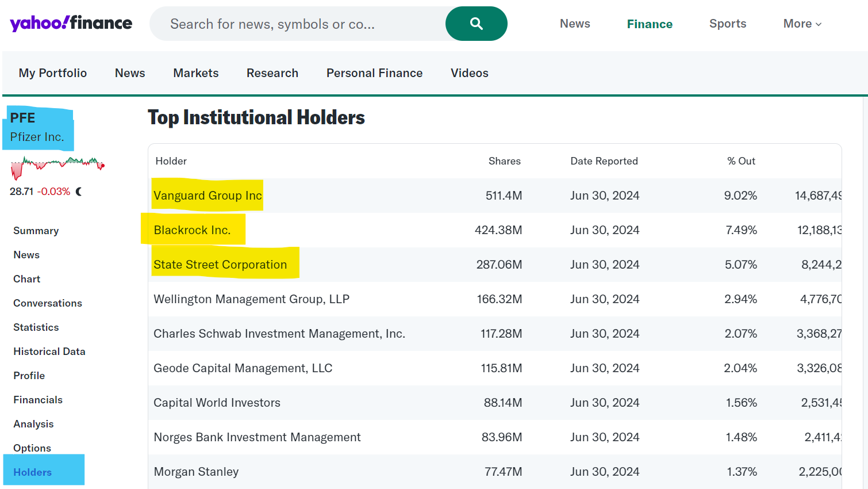
Task: Expand the More dropdown menu
Action: pos(802,24)
